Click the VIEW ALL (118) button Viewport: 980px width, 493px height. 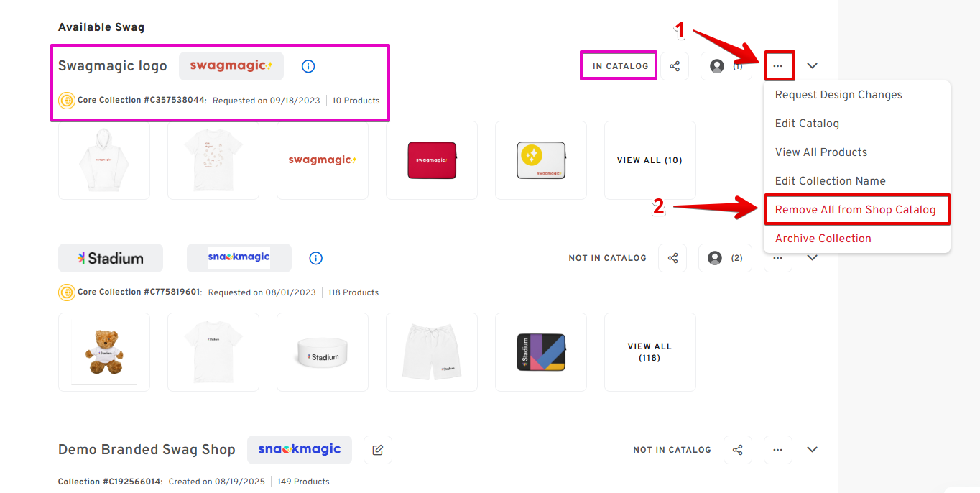pyautogui.click(x=650, y=352)
